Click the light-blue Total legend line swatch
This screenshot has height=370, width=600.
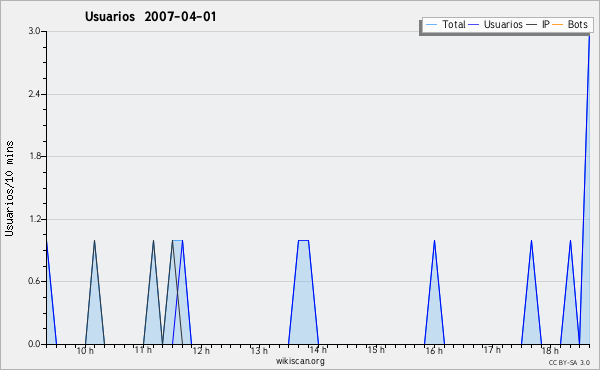click(x=431, y=25)
